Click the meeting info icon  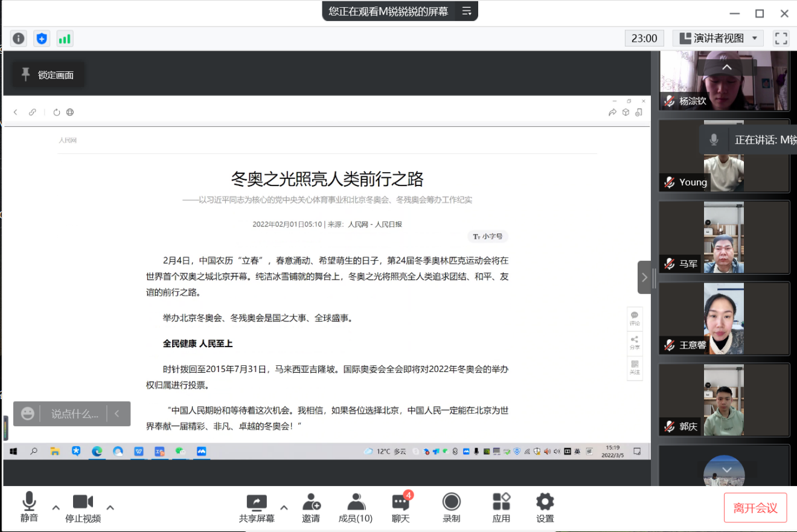pyautogui.click(x=19, y=39)
